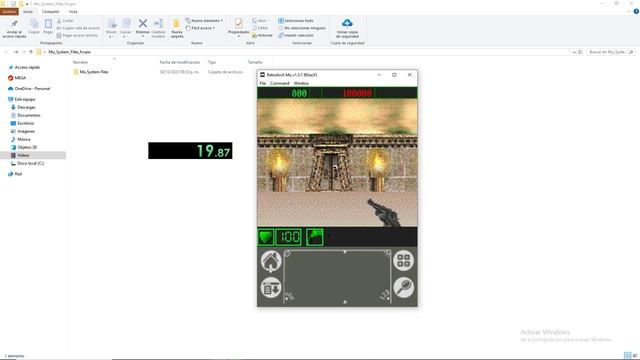This screenshot has width=640, height=360.
Task: Click the address bar path Mu_System_Files
Action: click(x=69, y=52)
